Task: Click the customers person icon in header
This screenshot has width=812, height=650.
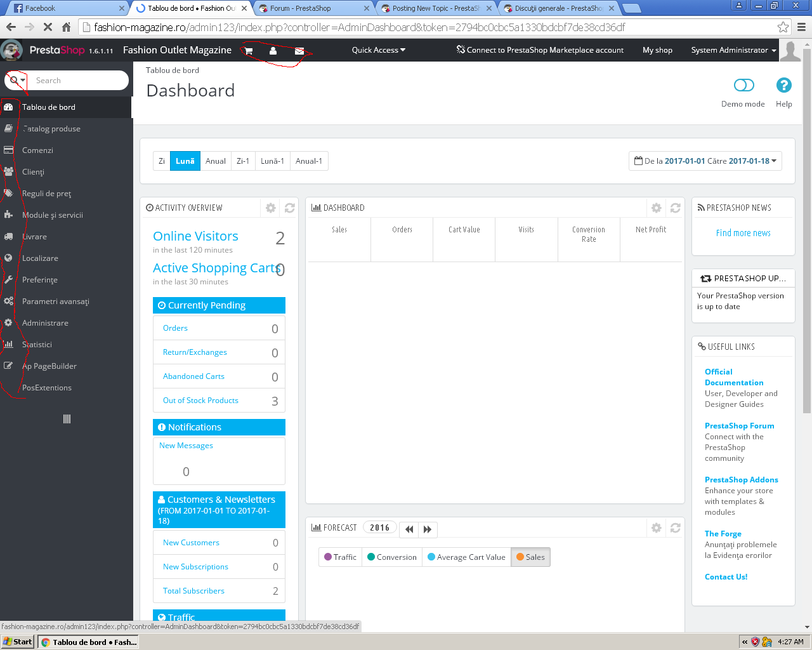Action: click(273, 51)
